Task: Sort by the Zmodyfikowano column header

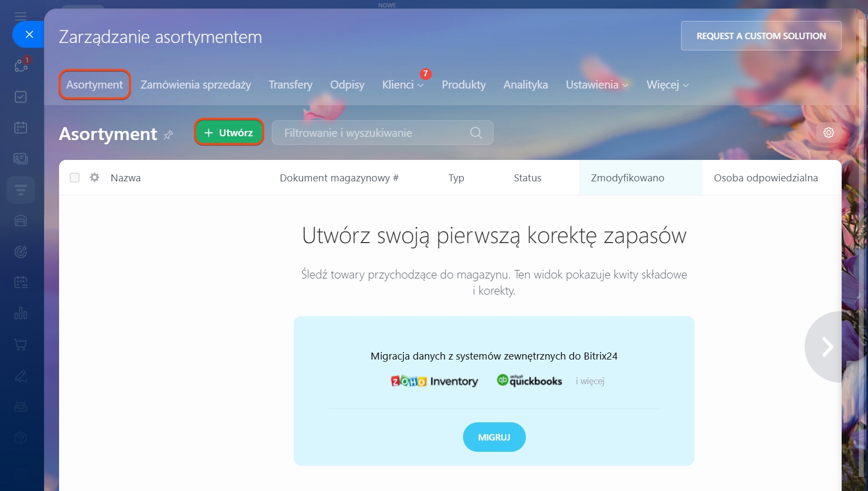Action: (x=627, y=178)
